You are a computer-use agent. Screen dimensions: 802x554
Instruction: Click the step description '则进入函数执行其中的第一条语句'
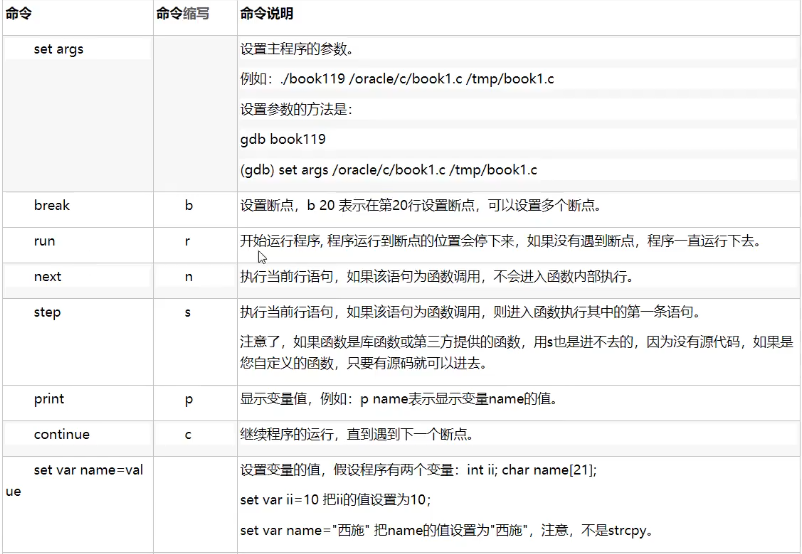pyautogui.click(x=471, y=312)
